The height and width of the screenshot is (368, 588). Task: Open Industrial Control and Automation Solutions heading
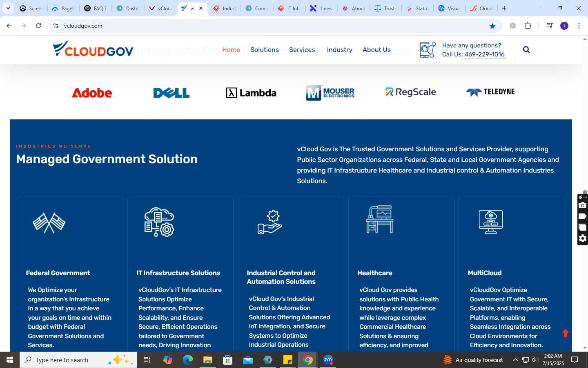(281, 277)
